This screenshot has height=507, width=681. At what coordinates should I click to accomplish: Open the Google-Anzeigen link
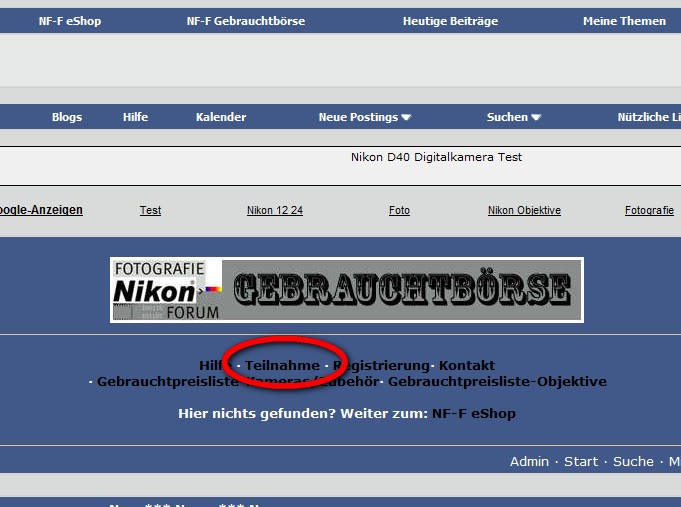[41, 210]
